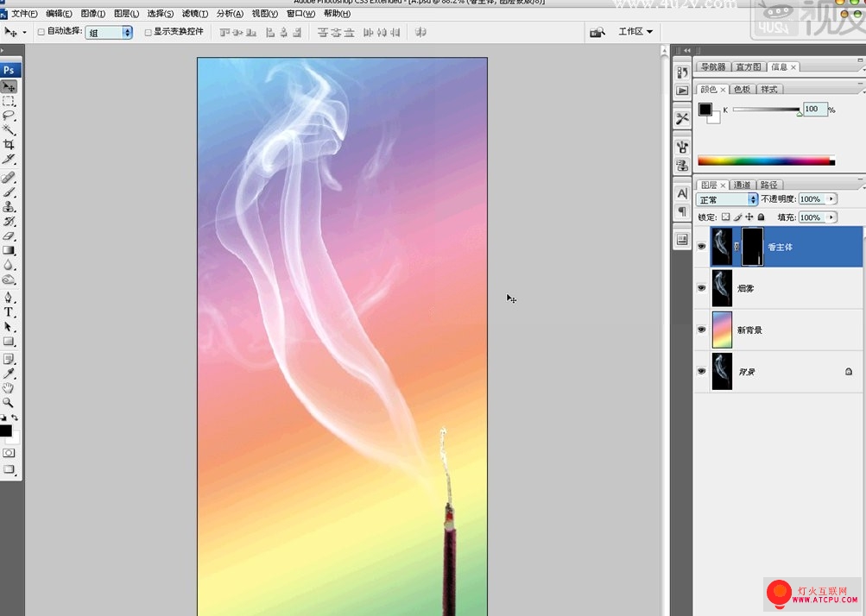The image size is (866, 616).
Task: Select the Healing Brush tool
Action: (9, 178)
